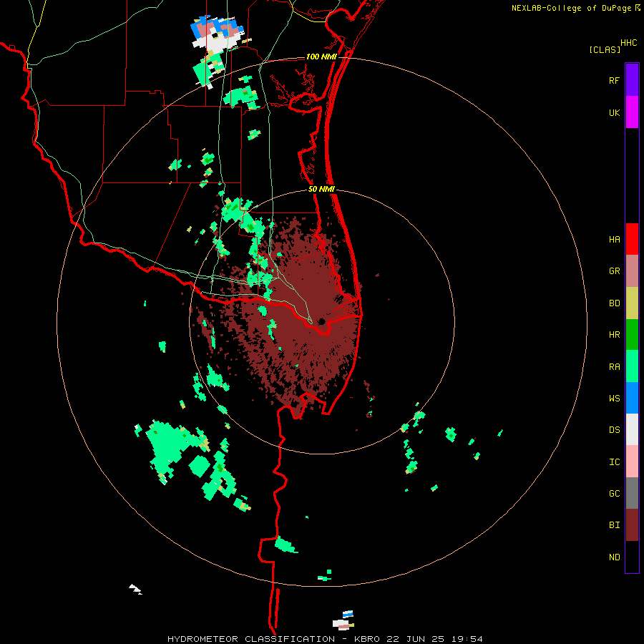This screenshot has width=644, height=644.
Task: Click the UK legend label
Action: coord(614,112)
